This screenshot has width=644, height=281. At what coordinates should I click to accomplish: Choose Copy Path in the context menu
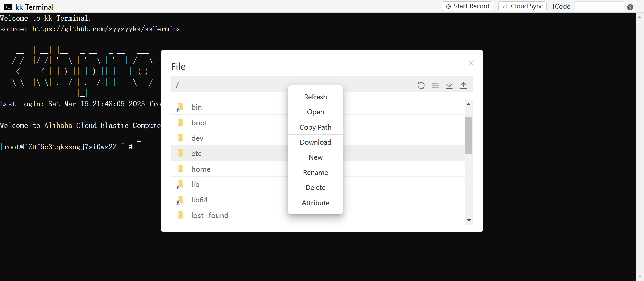coord(315,127)
